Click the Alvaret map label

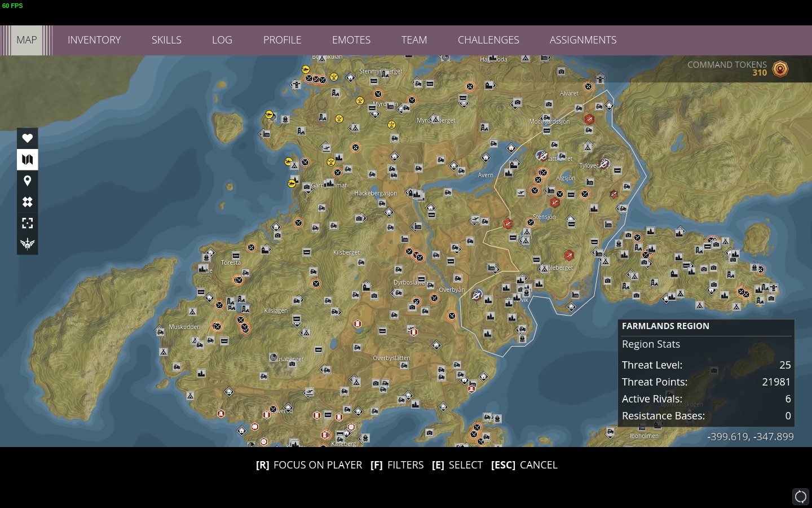569,93
